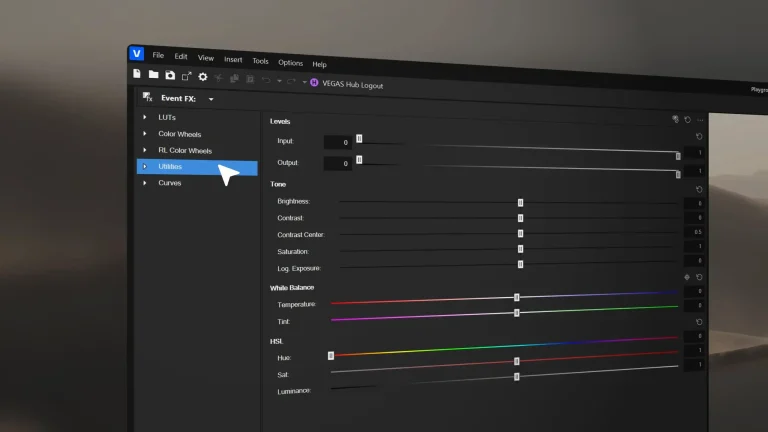
Task: Click the Log. Exposure slider handle
Action: tap(520, 264)
